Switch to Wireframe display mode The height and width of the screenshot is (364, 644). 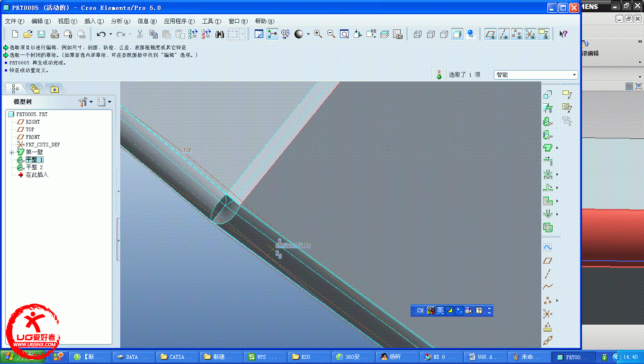click(418, 34)
